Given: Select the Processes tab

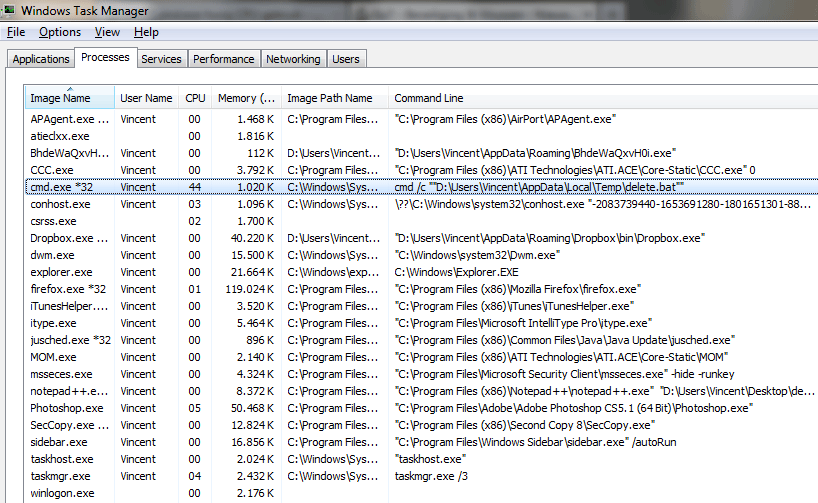Looking at the screenshot, I should pyautogui.click(x=105, y=57).
